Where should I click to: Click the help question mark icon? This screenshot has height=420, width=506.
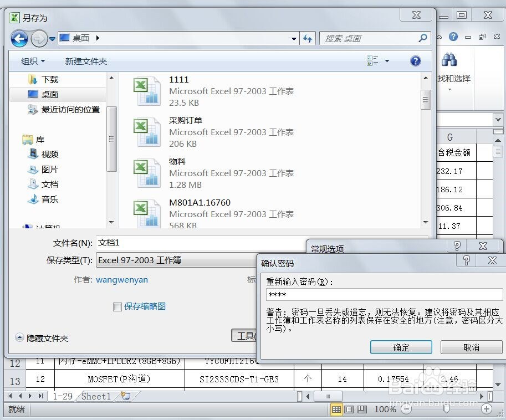click(x=416, y=61)
